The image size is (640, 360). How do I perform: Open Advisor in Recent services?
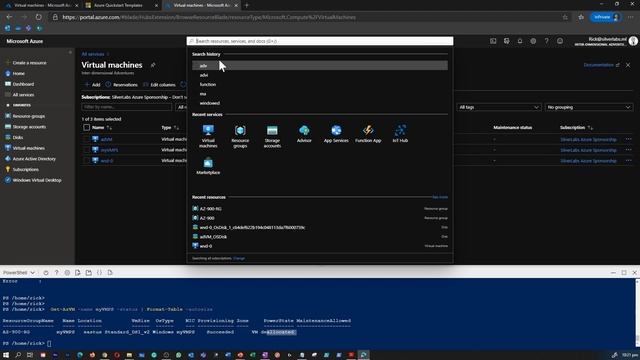click(x=304, y=134)
